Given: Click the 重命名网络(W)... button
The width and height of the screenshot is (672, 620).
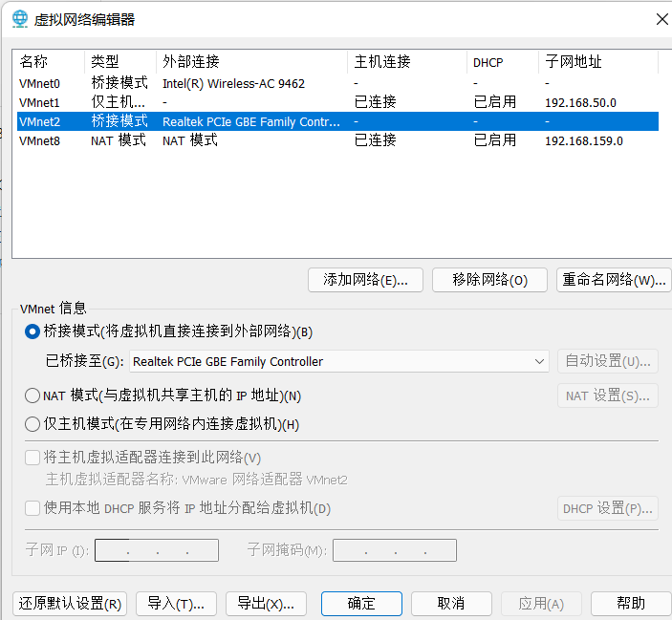Looking at the screenshot, I should coord(614,280).
